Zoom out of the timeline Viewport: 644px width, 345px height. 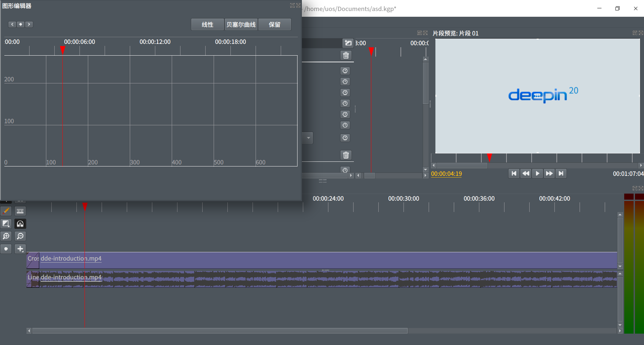(x=20, y=236)
